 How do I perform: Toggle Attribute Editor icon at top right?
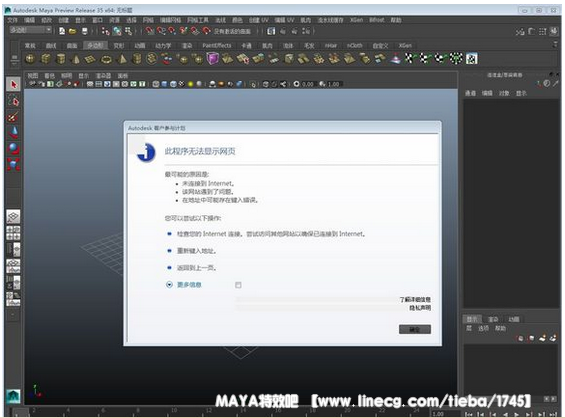click(x=531, y=32)
